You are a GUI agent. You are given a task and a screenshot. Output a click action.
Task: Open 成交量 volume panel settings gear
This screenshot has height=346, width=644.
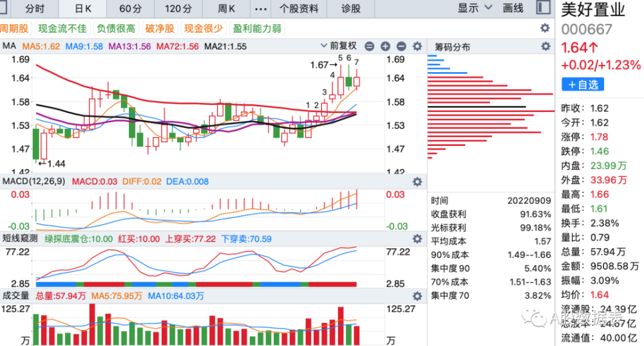pyautogui.click(x=417, y=296)
